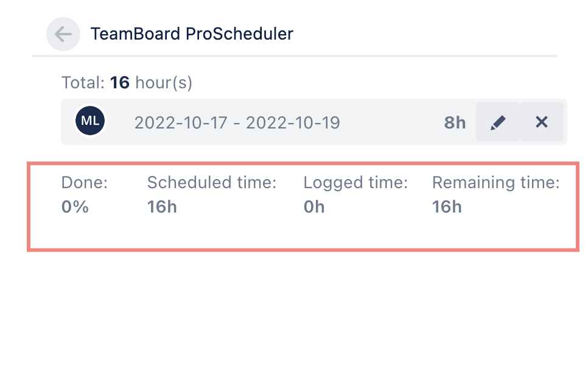Image resolution: width=588 pixels, height=380 pixels.
Task: Click the dash between the schedule dates
Action: (237, 123)
